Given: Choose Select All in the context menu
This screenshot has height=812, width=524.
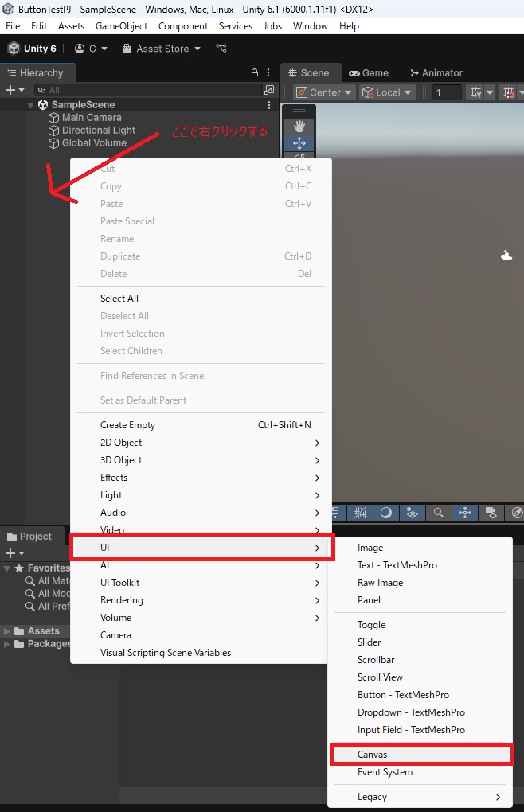Looking at the screenshot, I should coord(201,299).
